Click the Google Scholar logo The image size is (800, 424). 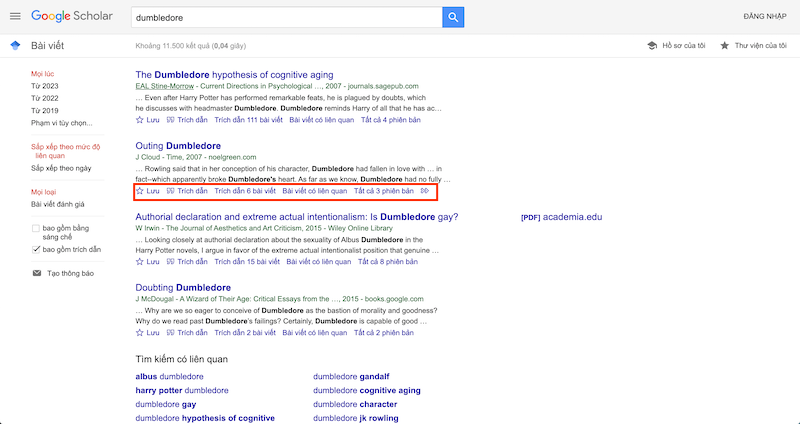[x=72, y=16]
